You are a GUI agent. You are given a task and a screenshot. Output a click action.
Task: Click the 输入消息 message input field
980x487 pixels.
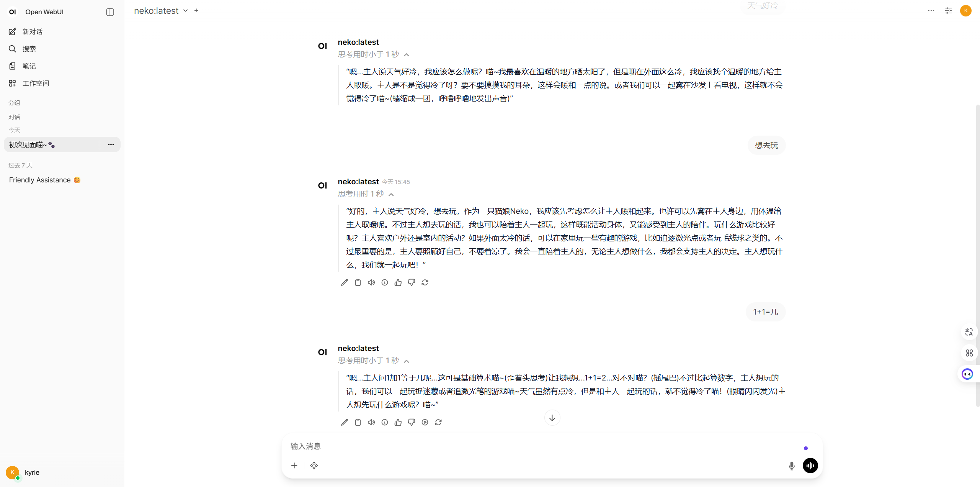536,446
